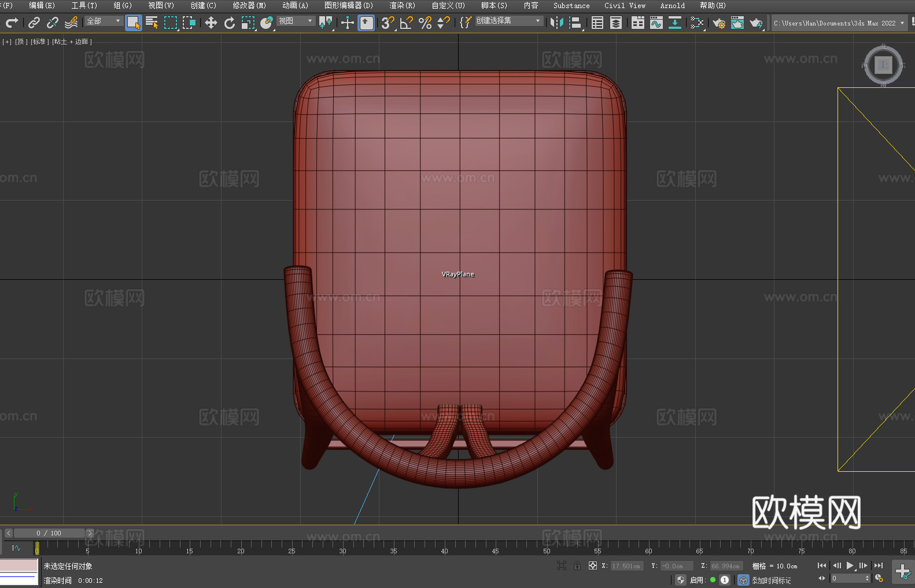Image resolution: width=915 pixels, height=588 pixels.
Task: Open the 渲染(R) menu
Action: click(402, 5)
